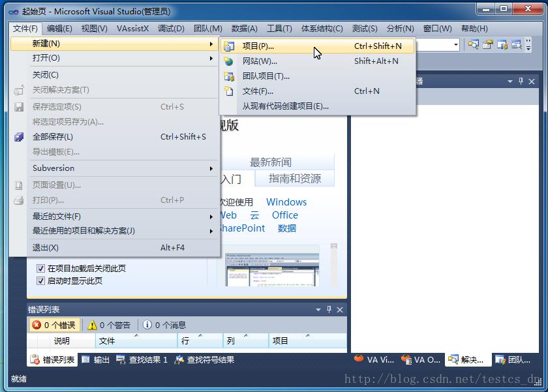Switch to the 查找符号结果 tab
548x392 pixels.
(x=204, y=359)
